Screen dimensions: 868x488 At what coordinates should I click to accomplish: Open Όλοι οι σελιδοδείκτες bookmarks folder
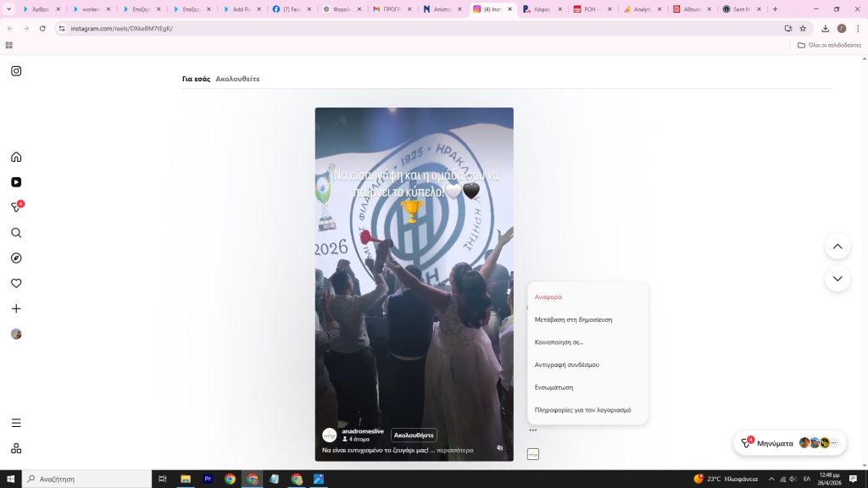pos(829,46)
